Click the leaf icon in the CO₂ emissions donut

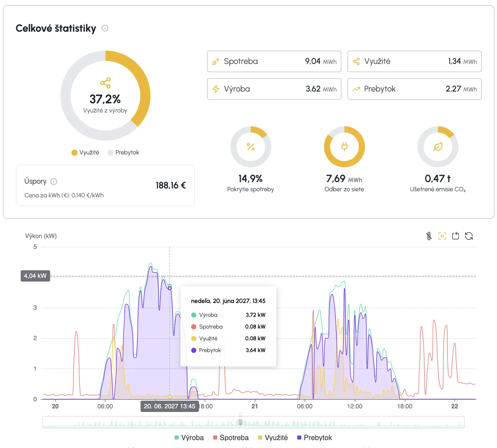438,147
